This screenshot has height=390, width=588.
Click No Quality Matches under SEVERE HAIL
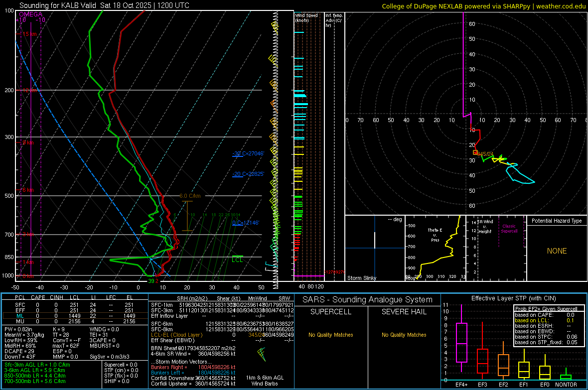(404, 335)
